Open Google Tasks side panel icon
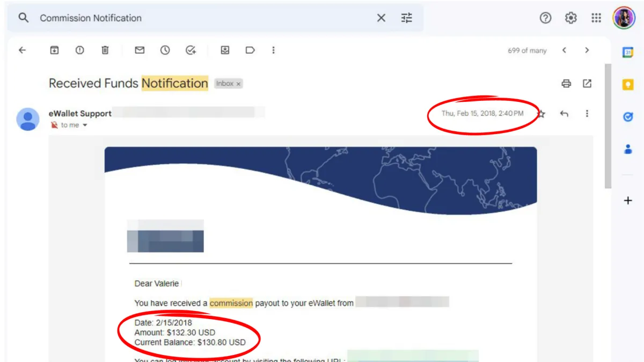Image resolution: width=644 pixels, height=362 pixels. (x=628, y=116)
